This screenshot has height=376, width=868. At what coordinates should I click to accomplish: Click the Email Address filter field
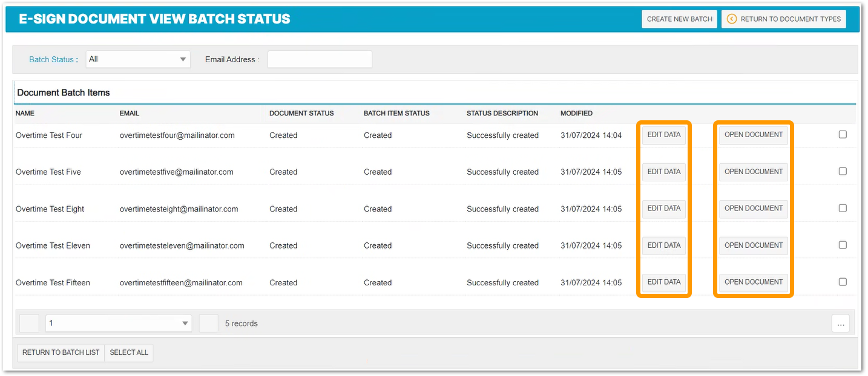[x=320, y=59]
